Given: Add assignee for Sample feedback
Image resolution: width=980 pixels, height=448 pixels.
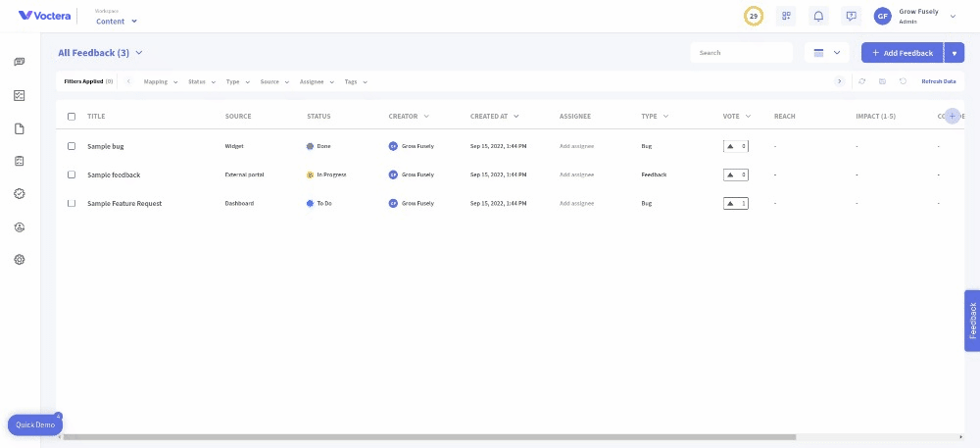Looking at the screenshot, I should pos(576,174).
